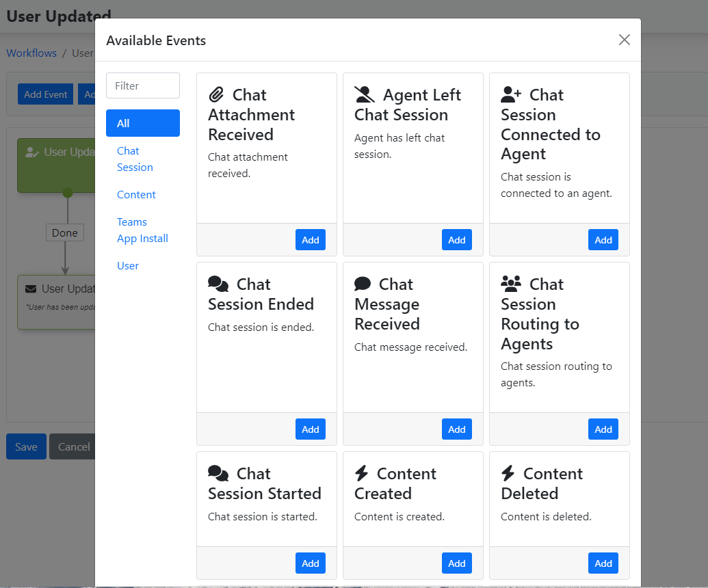Open the Workflows breadcrumb link
Screen dimensions: 708x588
(31, 53)
